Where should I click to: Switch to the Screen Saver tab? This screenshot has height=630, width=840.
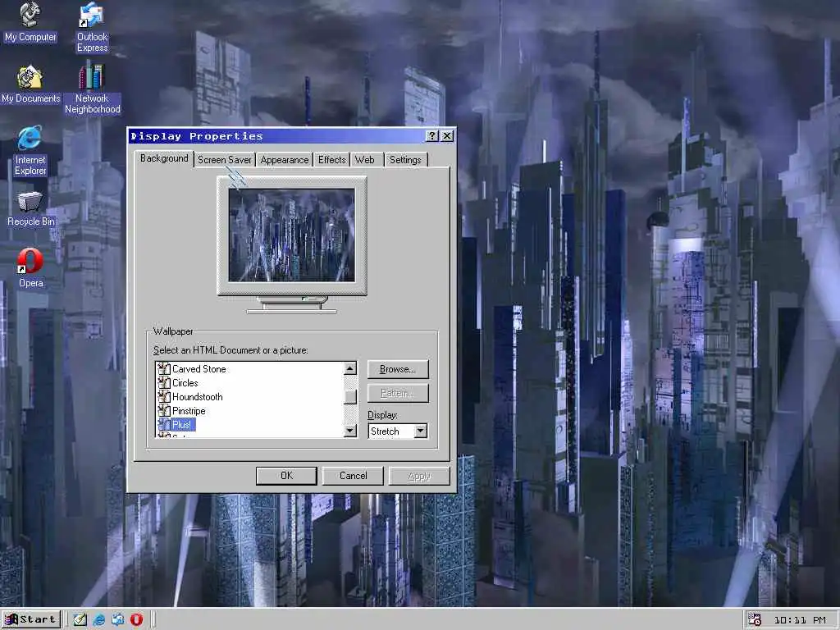coord(225,160)
